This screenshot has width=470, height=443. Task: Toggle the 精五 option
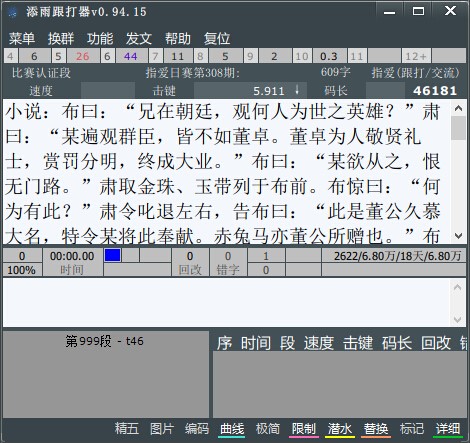coord(127,429)
